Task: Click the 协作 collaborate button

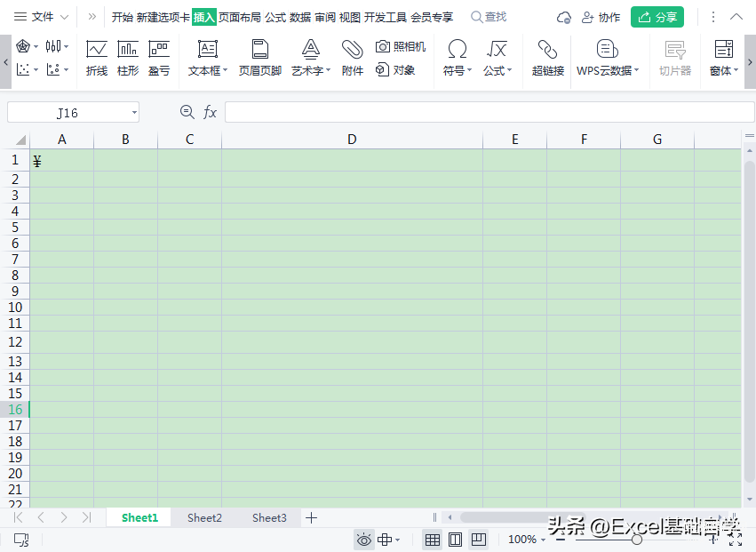Action: click(x=601, y=18)
